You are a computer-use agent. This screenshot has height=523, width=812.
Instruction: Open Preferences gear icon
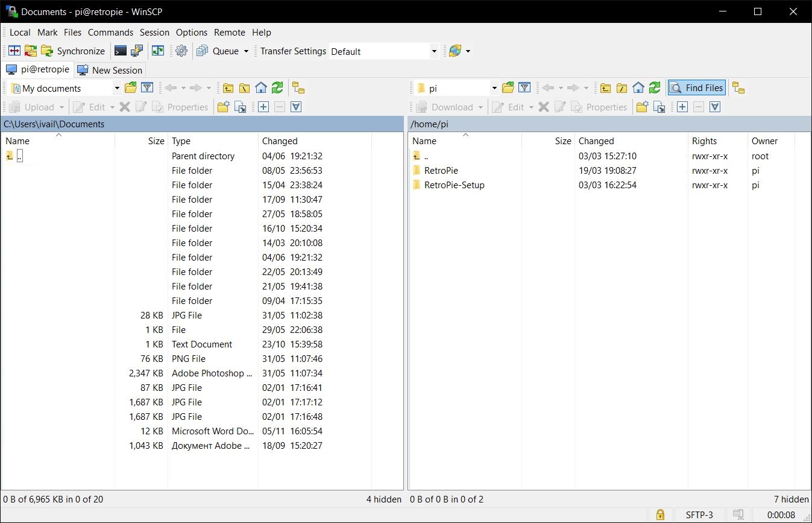click(181, 51)
